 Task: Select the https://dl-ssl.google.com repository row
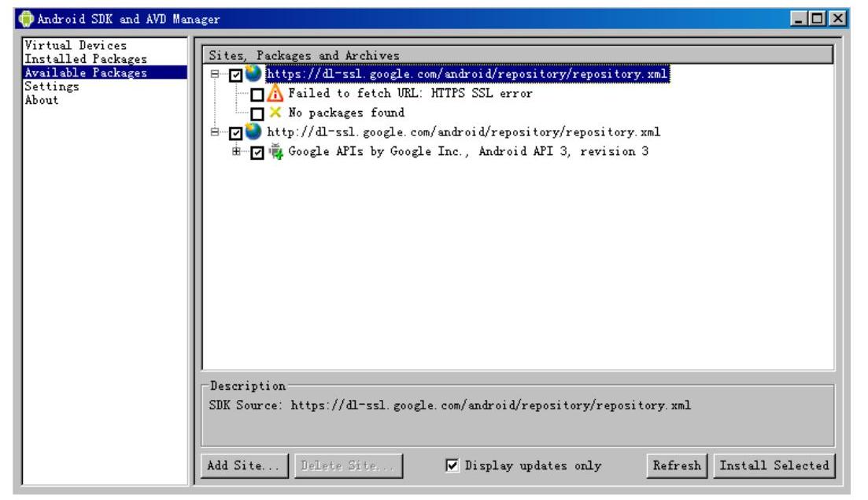coord(467,74)
